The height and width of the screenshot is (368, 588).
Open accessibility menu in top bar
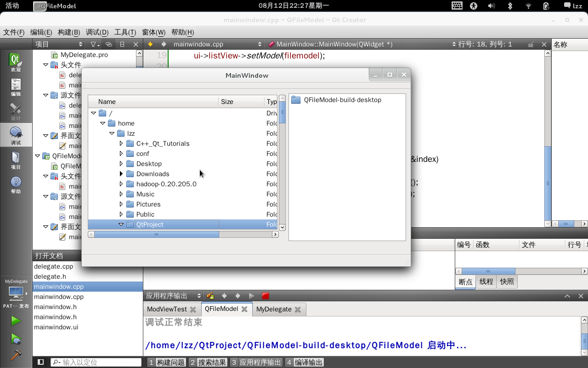[x=474, y=6]
